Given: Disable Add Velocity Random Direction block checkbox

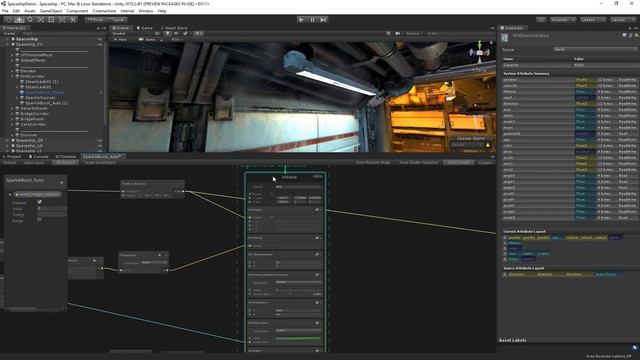Looking at the screenshot, I should (x=317, y=275).
